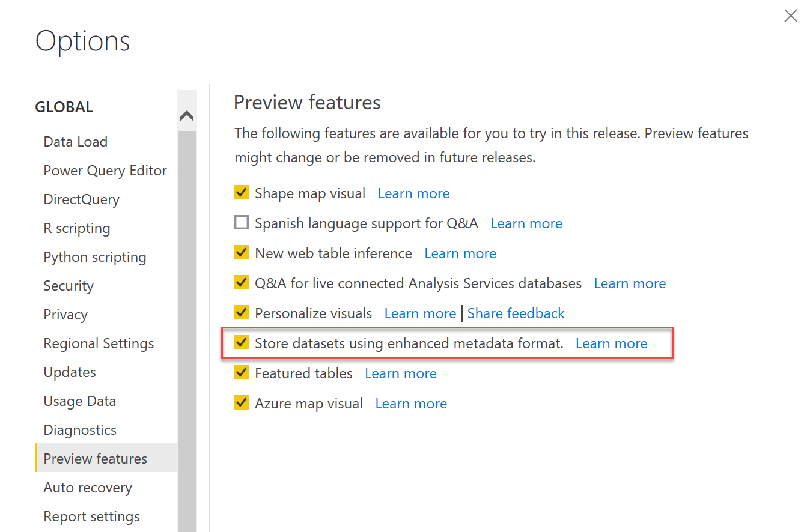Disable Azure map visual

[x=242, y=403]
